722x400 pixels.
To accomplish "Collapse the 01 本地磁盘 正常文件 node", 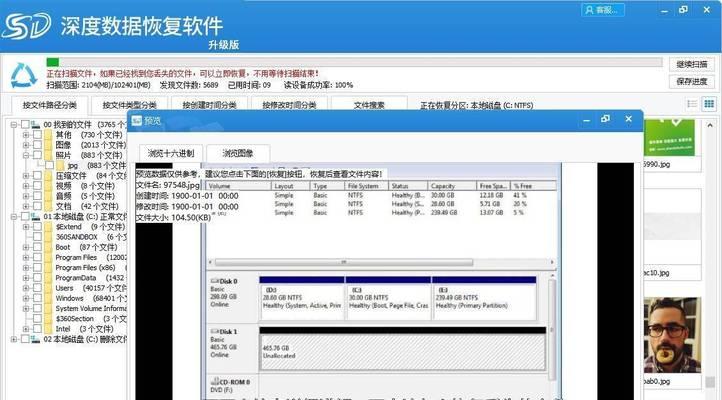I will [14, 216].
